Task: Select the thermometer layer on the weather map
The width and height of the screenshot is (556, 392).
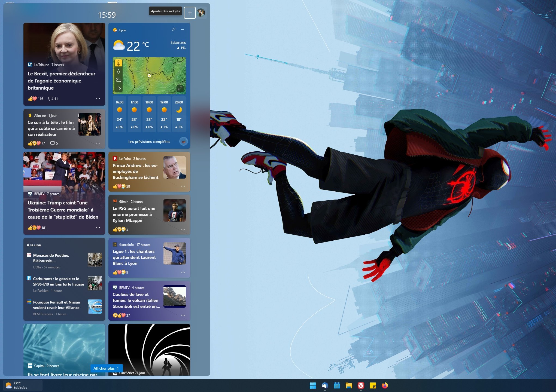Action: point(119,62)
